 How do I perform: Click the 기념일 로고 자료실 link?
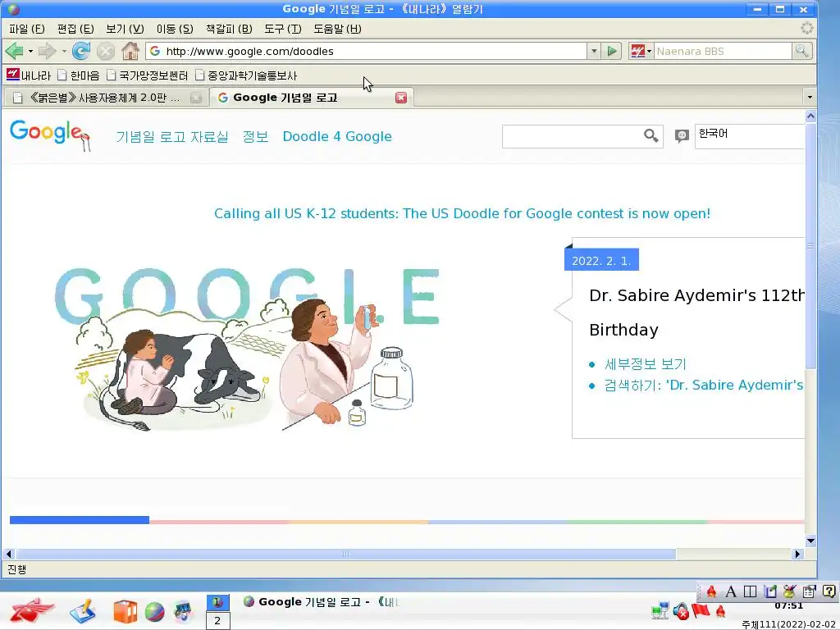pos(172,137)
